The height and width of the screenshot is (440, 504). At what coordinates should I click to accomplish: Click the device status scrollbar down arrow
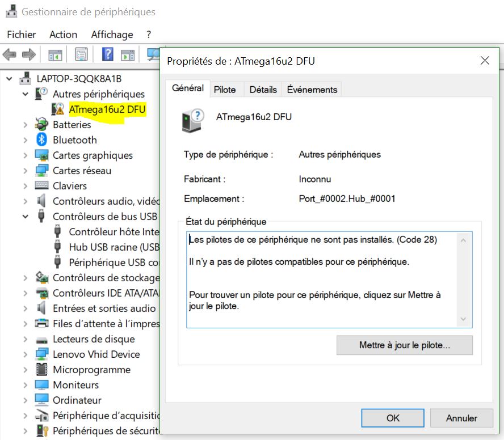tap(464, 320)
